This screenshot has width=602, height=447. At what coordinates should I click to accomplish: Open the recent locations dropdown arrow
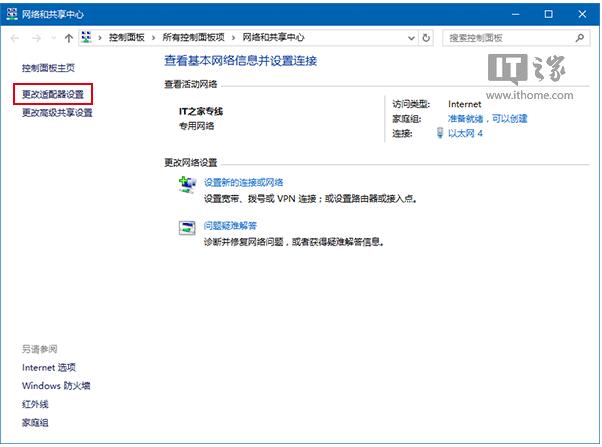click(52, 38)
